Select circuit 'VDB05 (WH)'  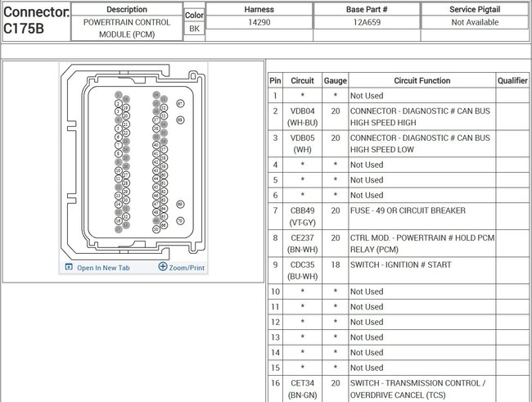[302, 143]
